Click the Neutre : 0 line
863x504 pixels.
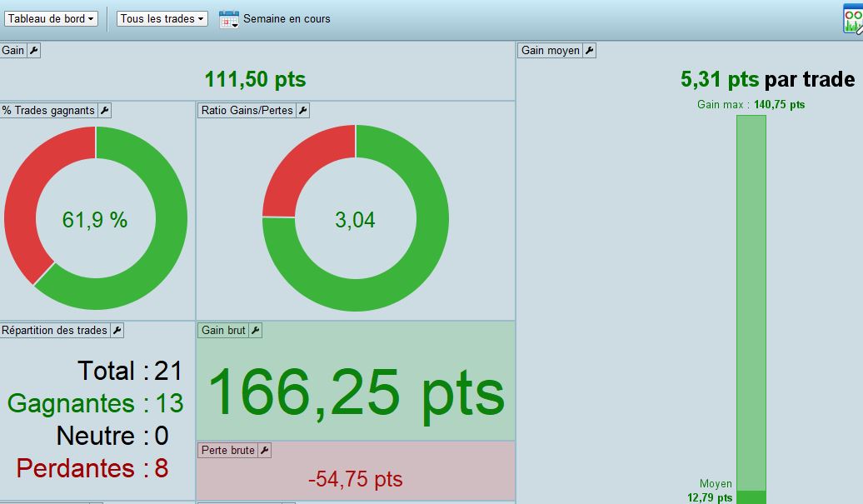(x=112, y=436)
